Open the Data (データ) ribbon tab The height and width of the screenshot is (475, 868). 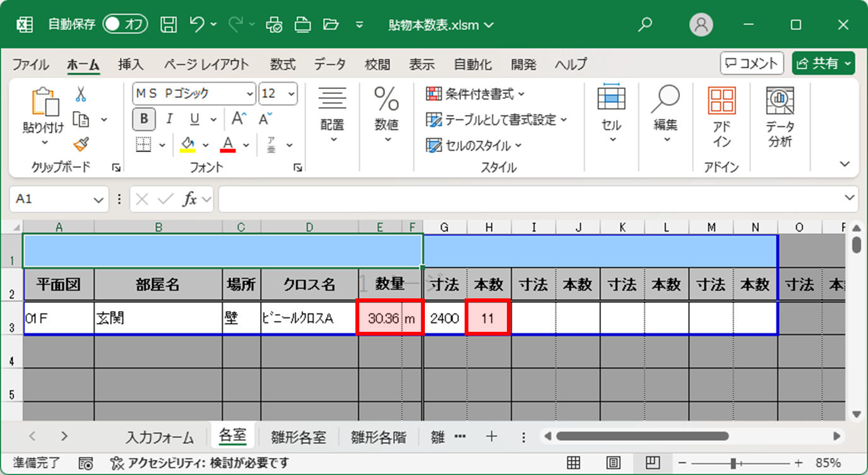click(x=330, y=64)
